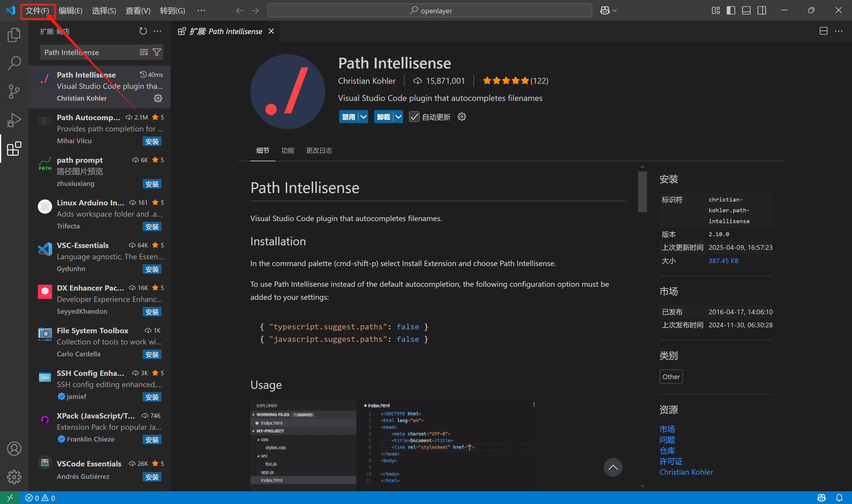Install the Path Autocomplete extension
852x504 pixels.
(152, 141)
